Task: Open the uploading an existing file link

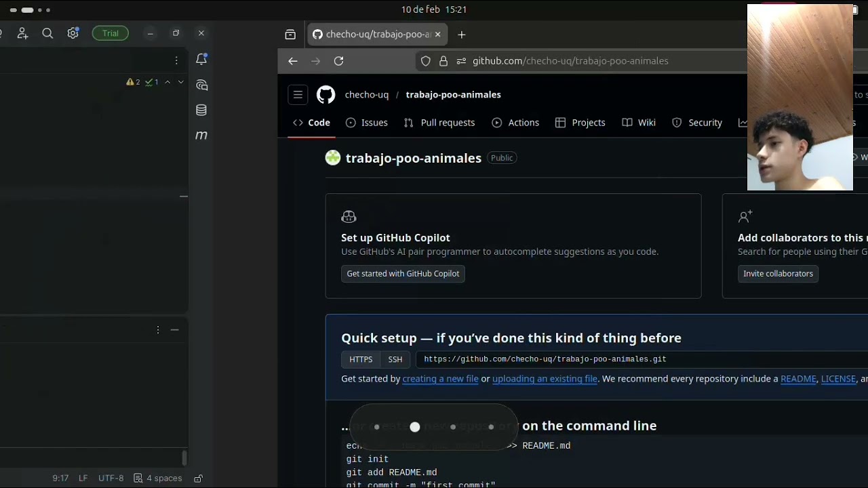Action: click(545, 379)
